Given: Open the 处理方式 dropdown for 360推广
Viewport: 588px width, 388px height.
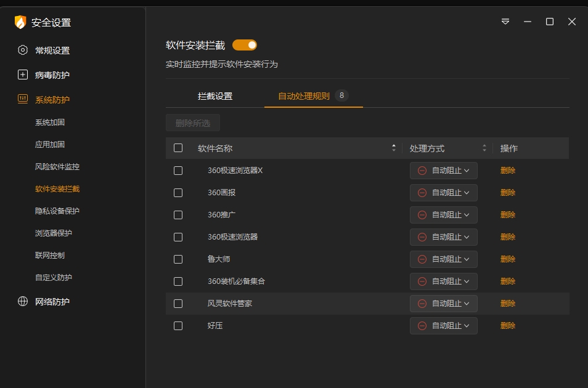Looking at the screenshot, I should tap(443, 214).
